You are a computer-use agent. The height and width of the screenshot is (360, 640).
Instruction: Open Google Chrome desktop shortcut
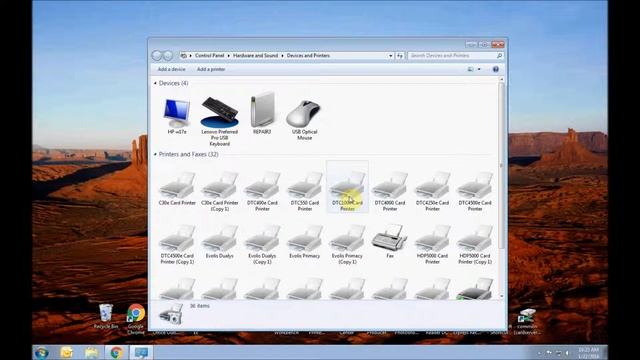coord(136,319)
